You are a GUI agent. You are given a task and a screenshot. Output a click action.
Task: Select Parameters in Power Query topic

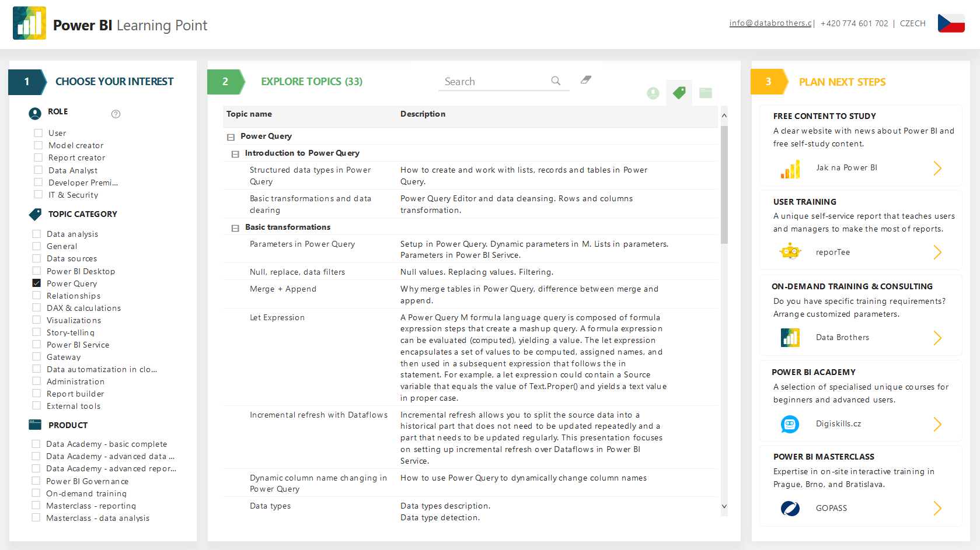(302, 244)
